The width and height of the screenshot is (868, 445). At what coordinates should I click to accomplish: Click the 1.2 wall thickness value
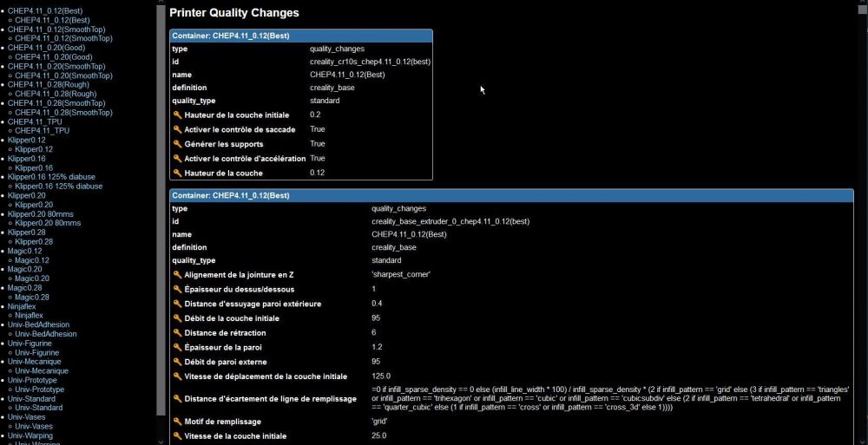click(x=377, y=347)
